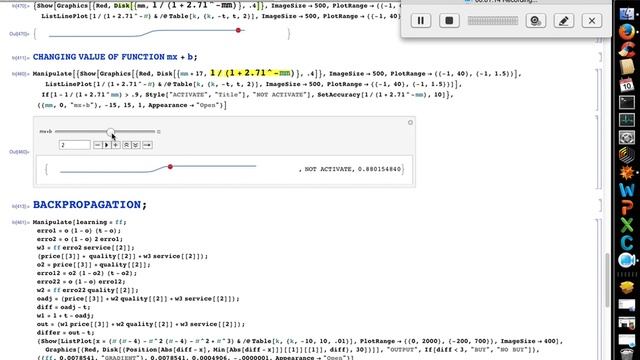
Task: Click the 'diff = oadj - t;' code line
Action: [x=63, y=307]
